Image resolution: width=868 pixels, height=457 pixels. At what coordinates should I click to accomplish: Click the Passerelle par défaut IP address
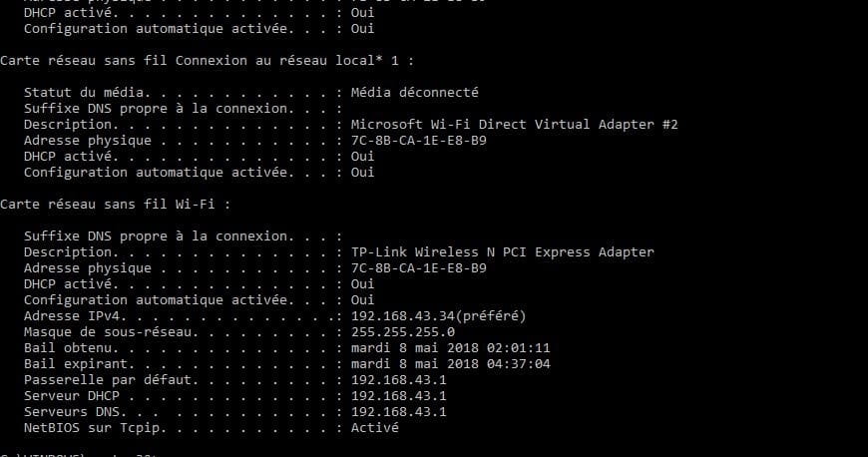pyautogui.click(x=399, y=380)
